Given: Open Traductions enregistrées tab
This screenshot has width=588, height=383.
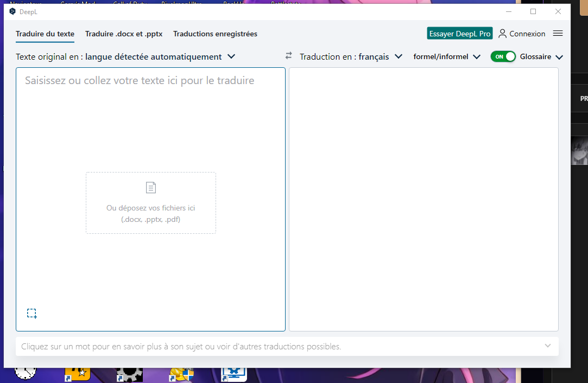Looking at the screenshot, I should [x=215, y=34].
